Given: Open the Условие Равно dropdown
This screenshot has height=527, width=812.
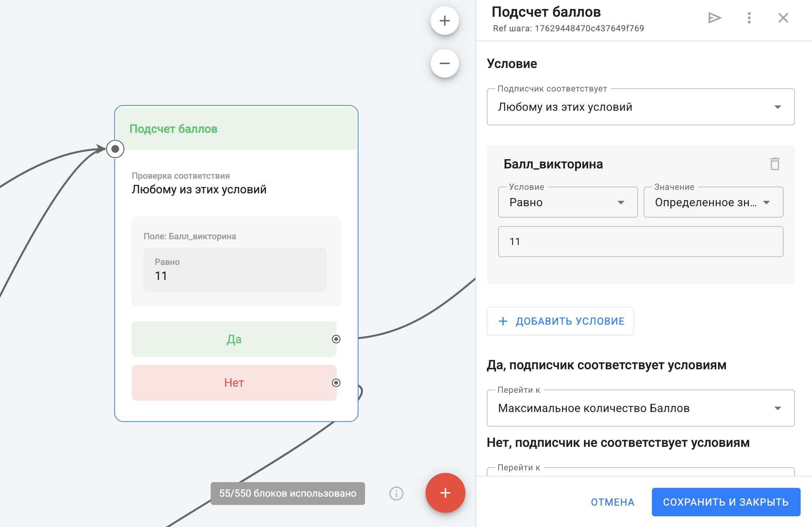Looking at the screenshot, I should point(568,202).
